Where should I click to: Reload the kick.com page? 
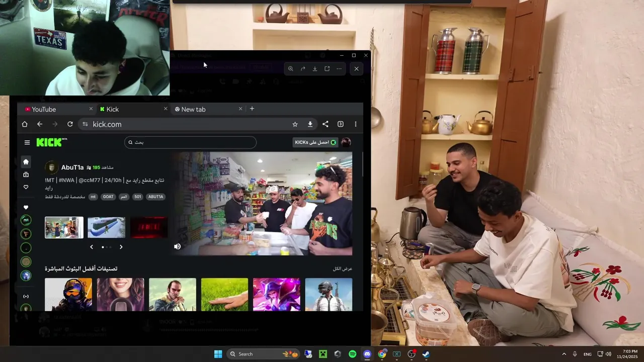pyautogui.click(x=70, y=124)
